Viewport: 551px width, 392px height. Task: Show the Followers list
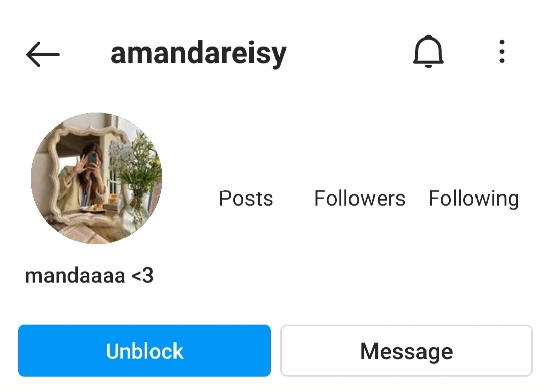(x=360, y=198)
